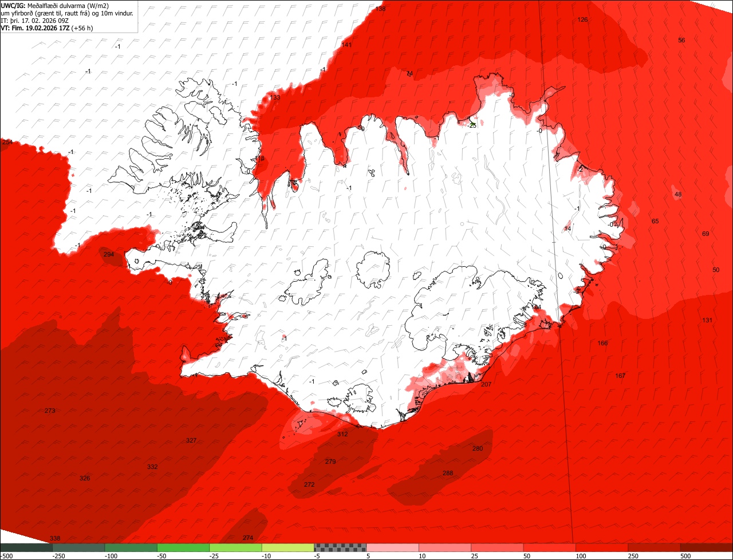Click the green value -25 on the north coast
Viewport: 733px width, 560px height.
tap(472, 125)
